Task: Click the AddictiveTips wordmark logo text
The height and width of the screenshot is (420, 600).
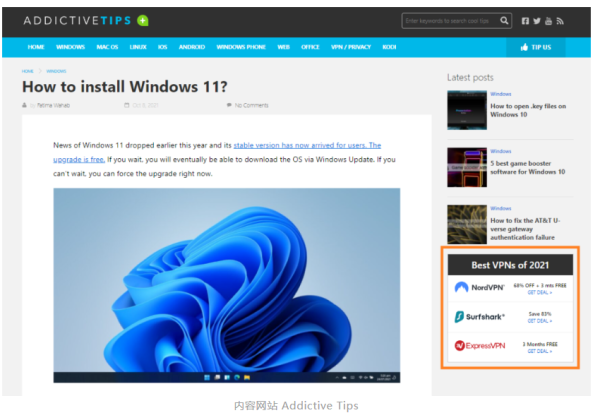Action: point(77,20)
